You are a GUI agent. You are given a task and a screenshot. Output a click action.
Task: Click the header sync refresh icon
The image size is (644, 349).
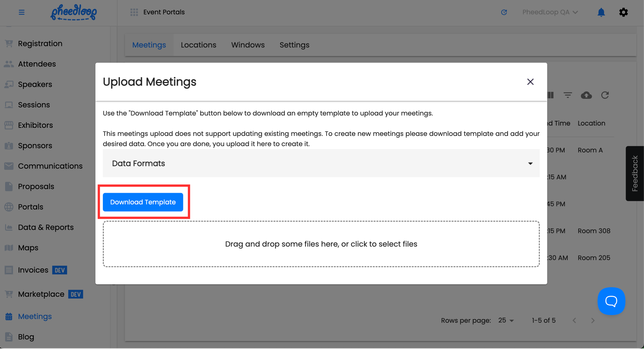pos(504,12)
